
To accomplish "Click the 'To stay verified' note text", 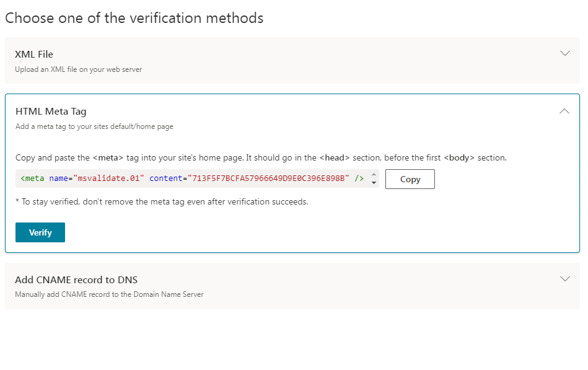I will (x=162, y=202).
